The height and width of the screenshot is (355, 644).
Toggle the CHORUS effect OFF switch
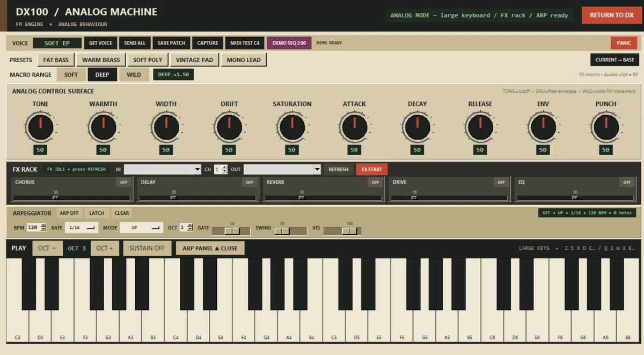click(124, 183)
